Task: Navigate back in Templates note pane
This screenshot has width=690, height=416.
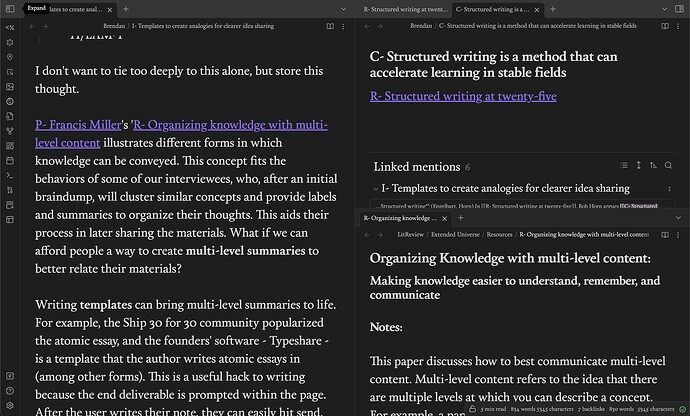Action: 32,26
